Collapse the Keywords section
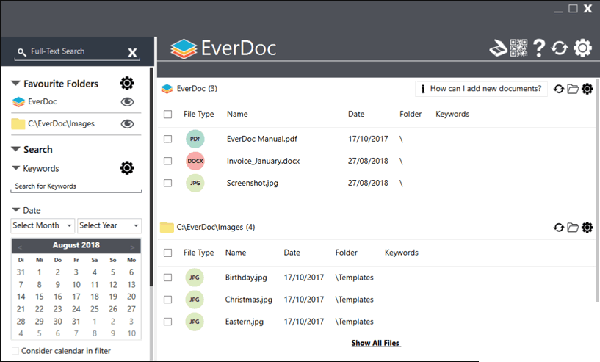The height and width of the screenshot is (362, 600). click(x=16, y=168)
